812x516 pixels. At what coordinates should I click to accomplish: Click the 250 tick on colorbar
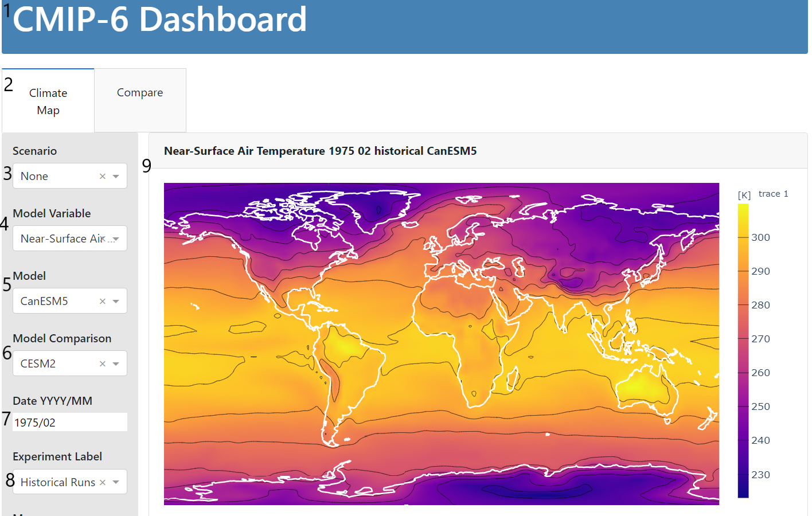tap(761, 406)
